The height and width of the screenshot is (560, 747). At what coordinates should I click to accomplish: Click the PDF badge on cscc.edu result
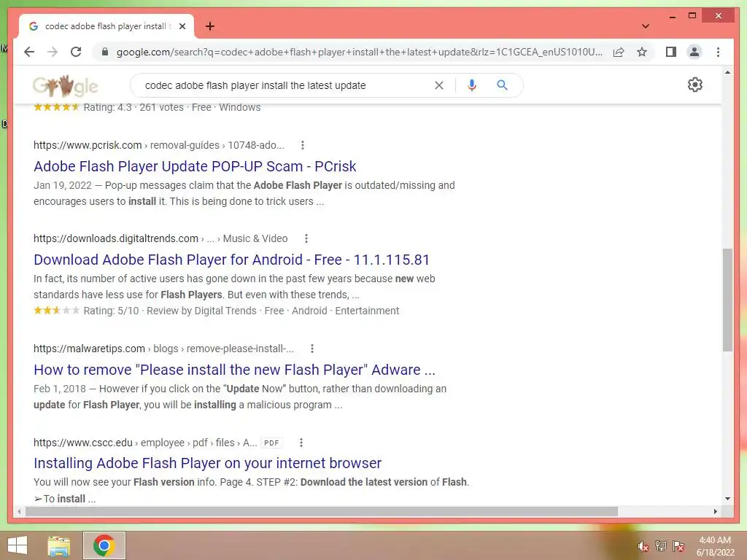(271, 443)
